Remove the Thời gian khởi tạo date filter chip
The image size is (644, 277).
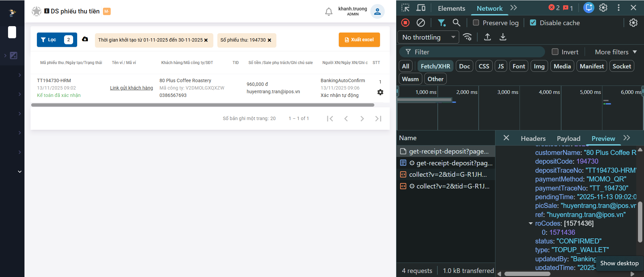206,40
